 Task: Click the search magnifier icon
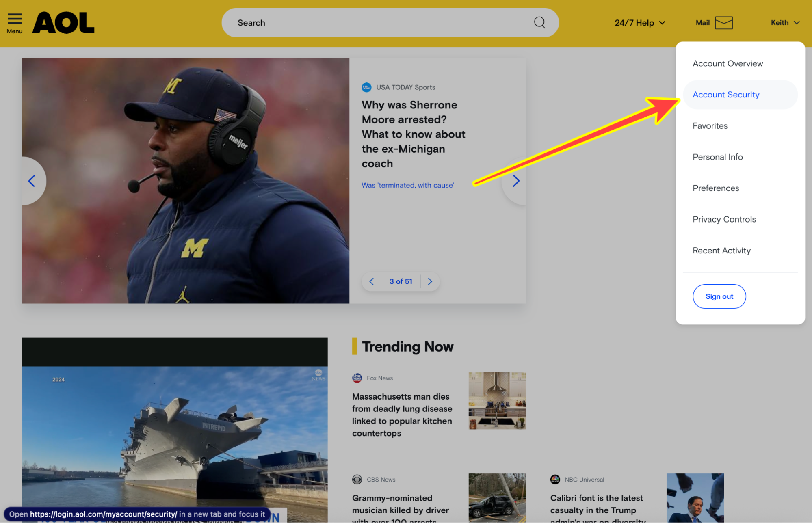coord(539,23)
